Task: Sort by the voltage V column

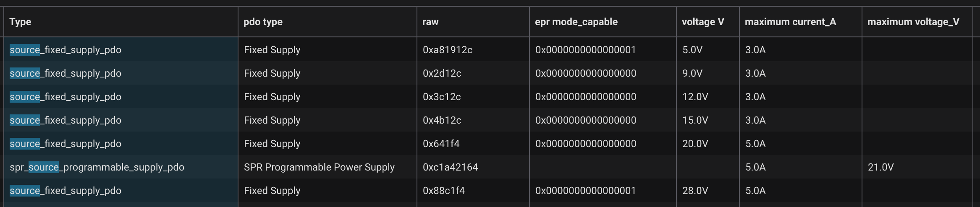Action: pos(708,22)
